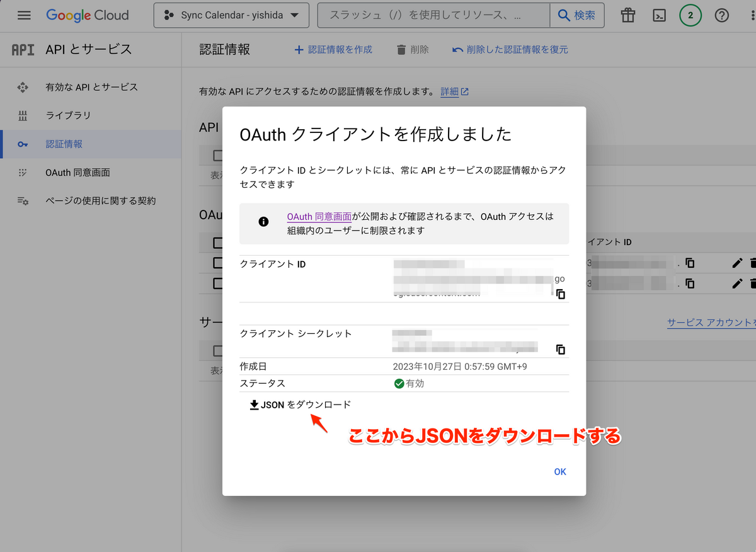Image resolution: width=756 pixels, height=552 pixels.
Task: Click the 検索 search button
Action: coord(577,15)
